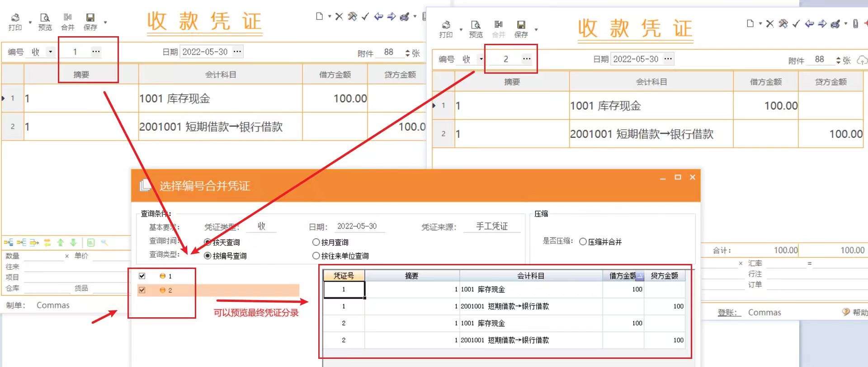Go to next voucher in left window
This screenshot has width=868, height=367.
[x=392, y=16]
